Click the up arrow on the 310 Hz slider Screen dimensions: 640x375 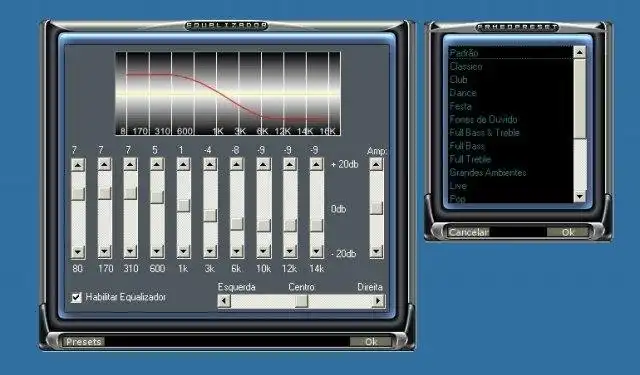tap(130, 165)
